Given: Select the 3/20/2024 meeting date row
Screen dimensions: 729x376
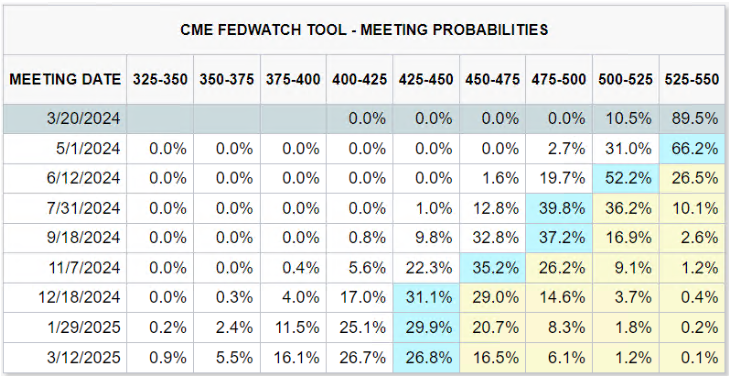Looking at the screenshot, I should 364,119.
